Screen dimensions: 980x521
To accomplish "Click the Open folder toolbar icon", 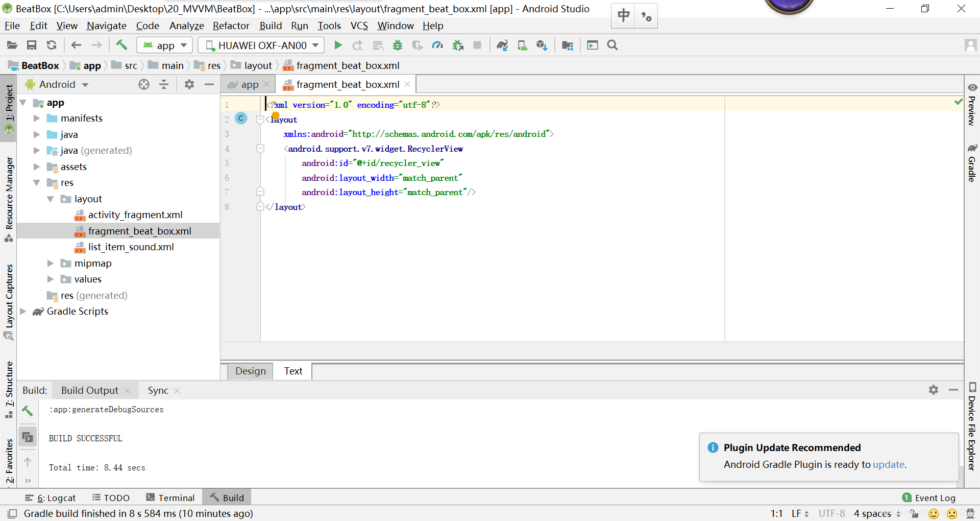I will coord(12,45).
